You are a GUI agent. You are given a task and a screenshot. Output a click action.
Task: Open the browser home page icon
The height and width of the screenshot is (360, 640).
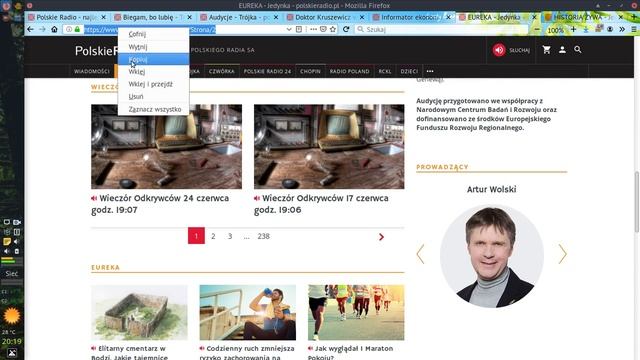tap(54, 29)
